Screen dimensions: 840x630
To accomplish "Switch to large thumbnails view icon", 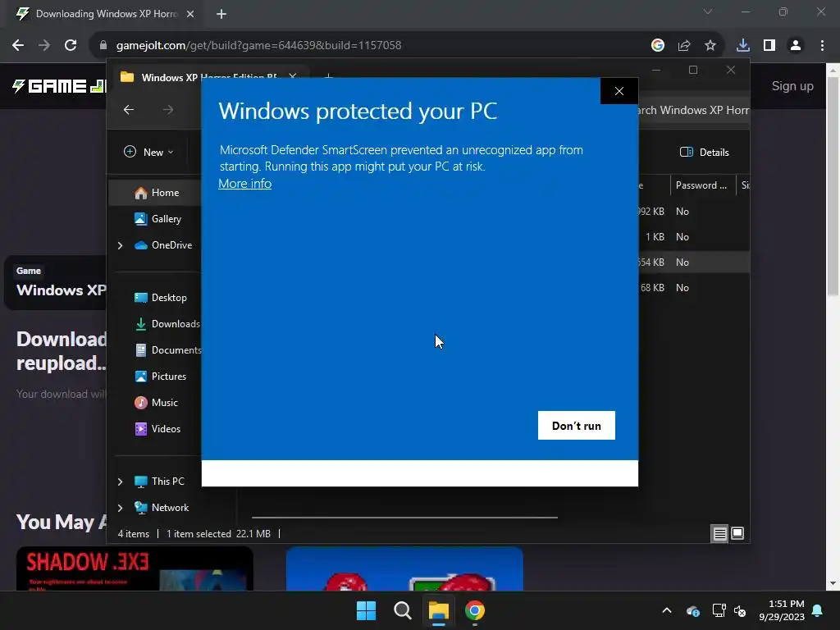I will 737,533.
